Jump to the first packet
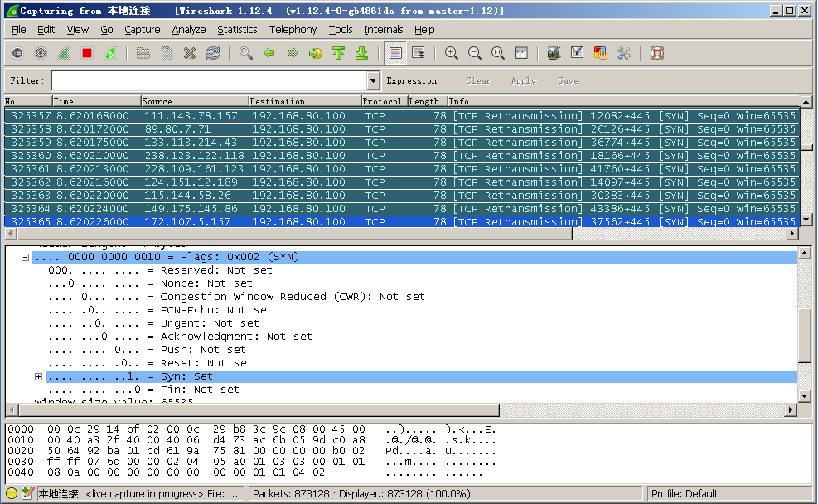The width and height of the screenshot is (818, 504). pos(338,53)
